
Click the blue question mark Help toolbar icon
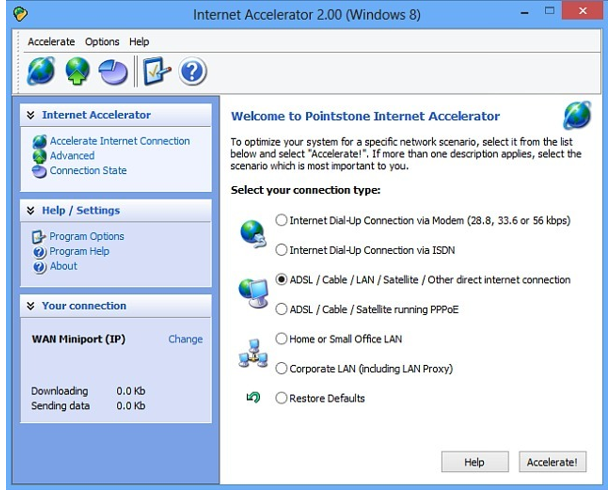tap(191, 71)
